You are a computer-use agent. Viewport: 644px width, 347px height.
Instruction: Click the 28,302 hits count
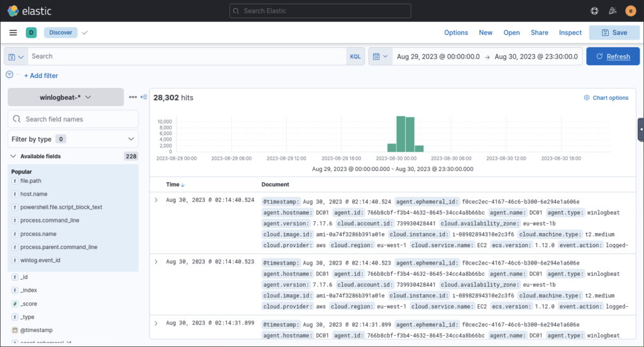coord(173,97)
